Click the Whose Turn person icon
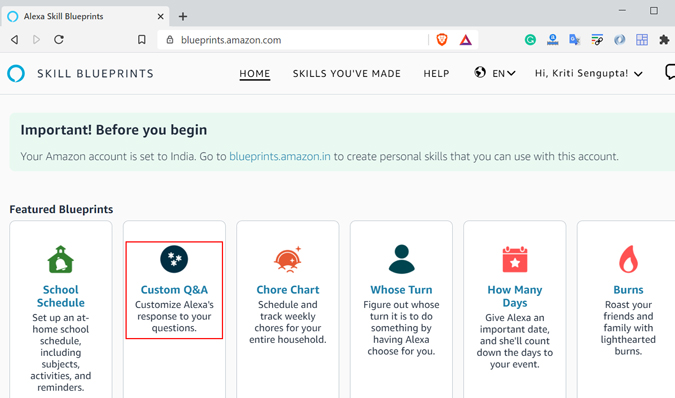675x398 pixels. coord(401,259)
